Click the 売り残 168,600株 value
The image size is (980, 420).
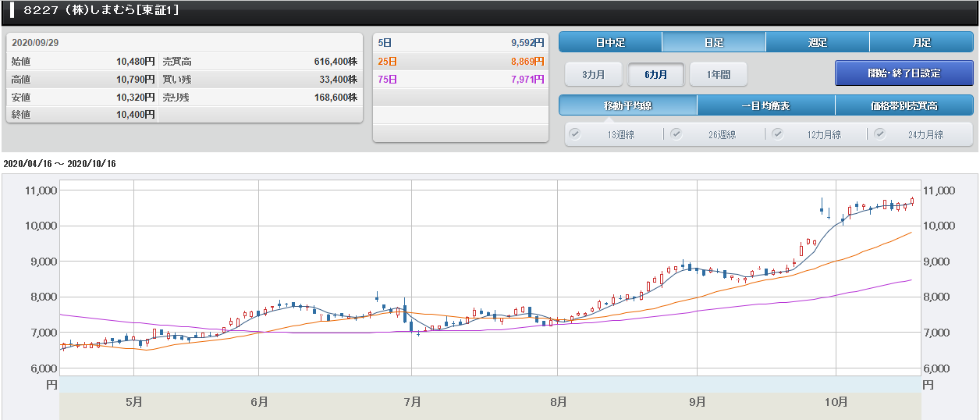[336, 97]
